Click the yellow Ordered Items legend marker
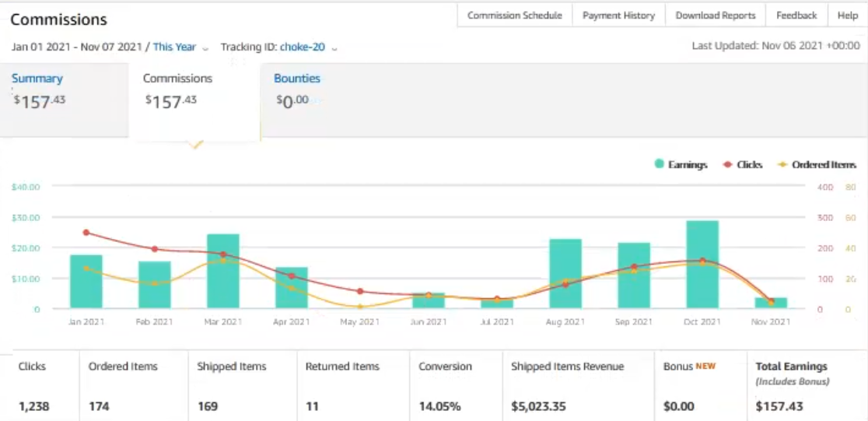This screenshot has height=421, width=868. [x=782, y=164]
